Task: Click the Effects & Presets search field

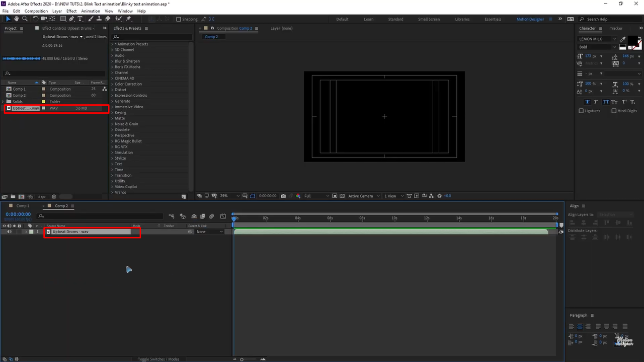Action: (152, 37)
